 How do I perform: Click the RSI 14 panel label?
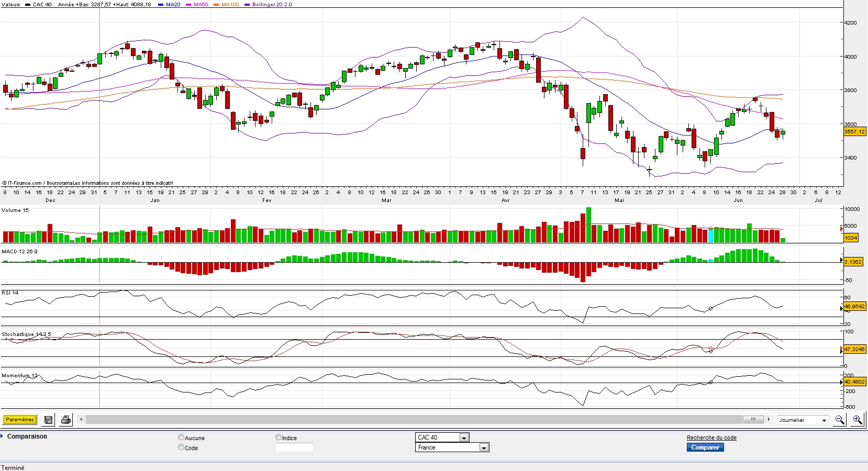point(10,293)
